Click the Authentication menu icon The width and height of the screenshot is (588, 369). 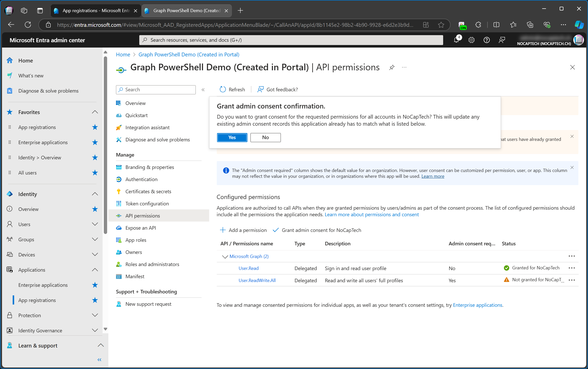[x=119, y=179]
